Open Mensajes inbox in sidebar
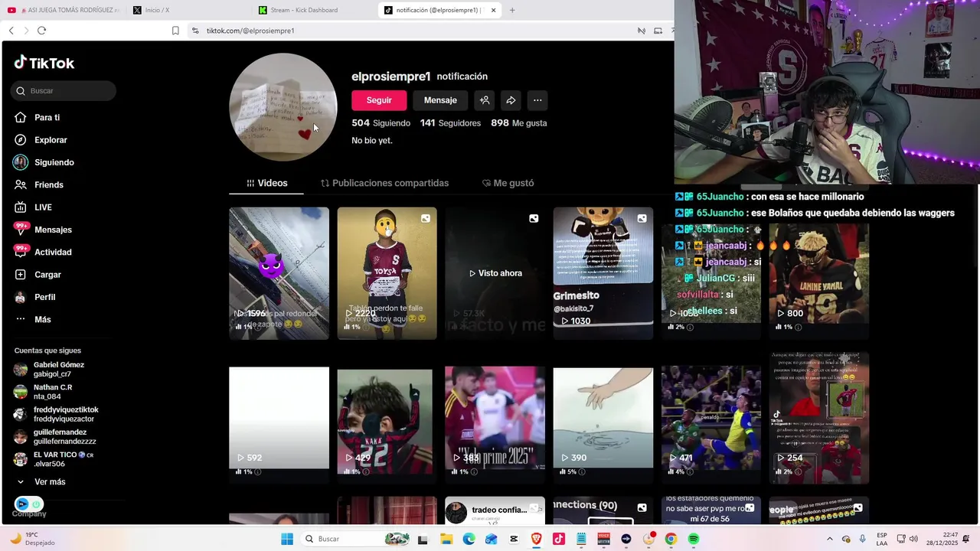980x551 pixels. pyautogui.click(x=53, y=230)
